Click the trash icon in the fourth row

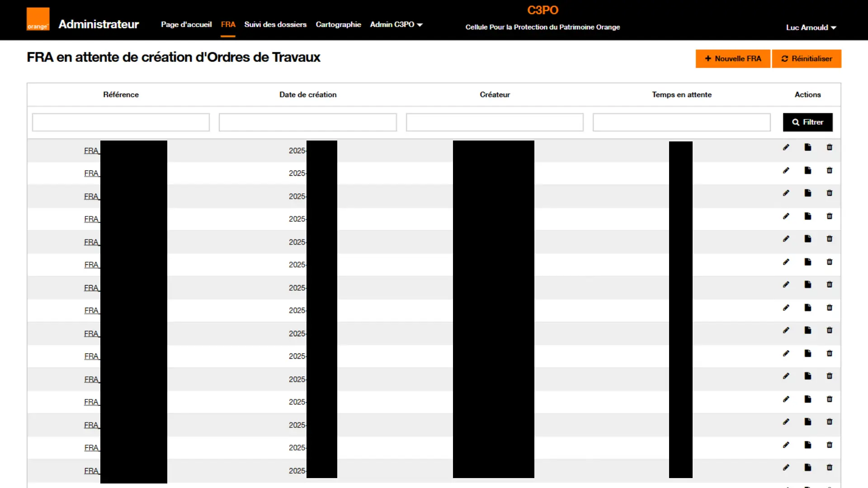coord(830,216)
